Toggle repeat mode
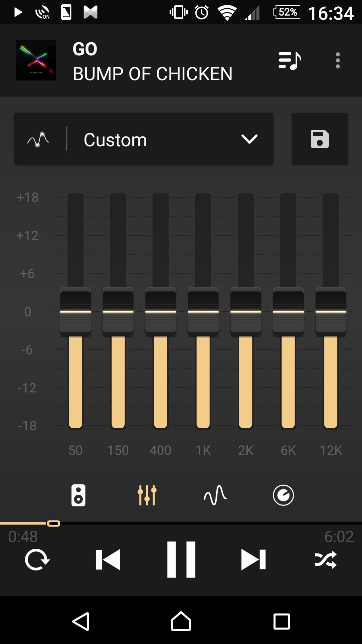The height and width of the screenshot is (644, 362). (37, 559)
